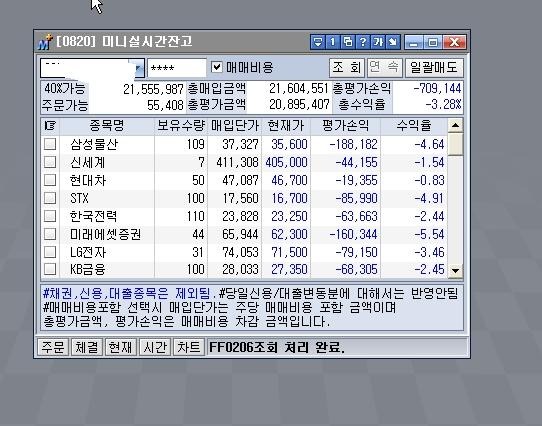
Task: Select the STX stock name
Action: pyautogui.click(x=79, y=198)
